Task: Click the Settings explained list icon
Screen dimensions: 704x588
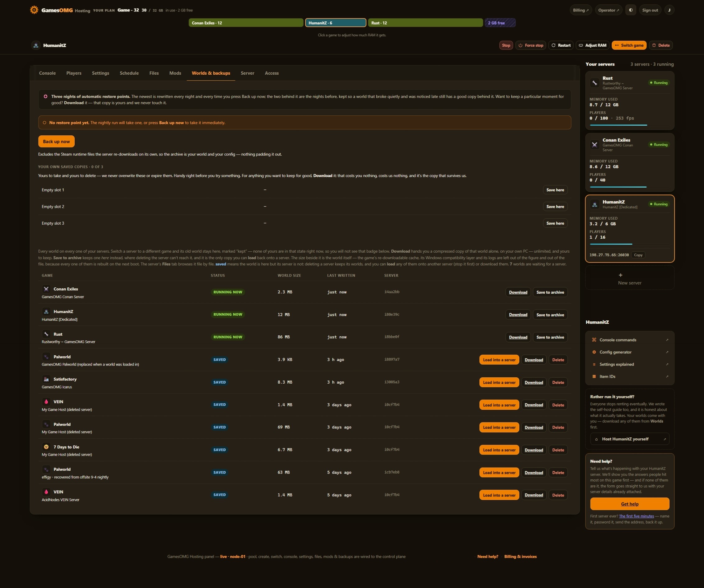Action: tap(594, 364)
